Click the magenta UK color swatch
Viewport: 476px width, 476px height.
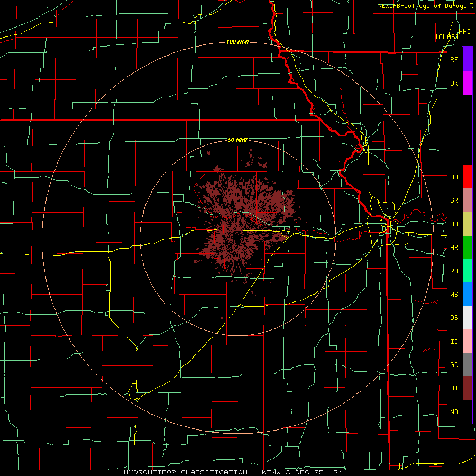[467, 83]
